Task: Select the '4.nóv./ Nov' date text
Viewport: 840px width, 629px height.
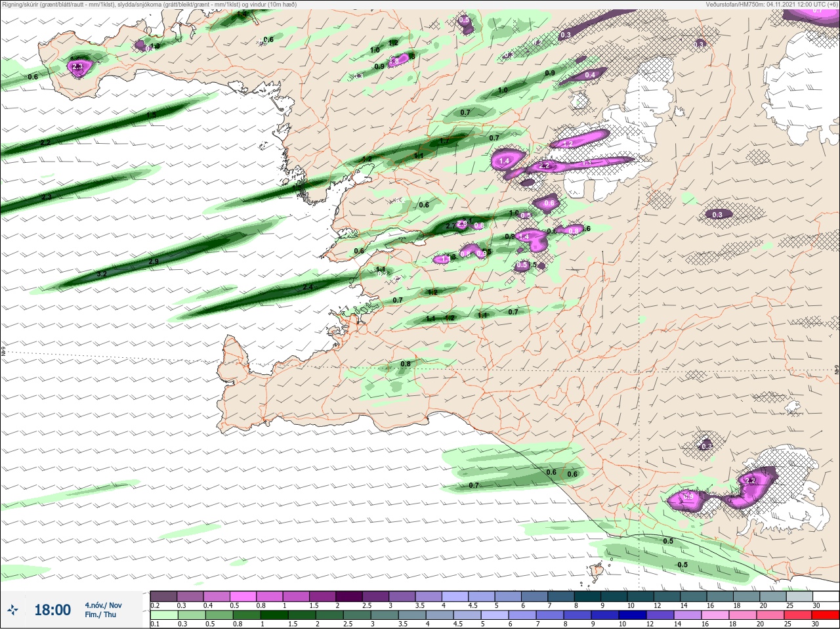Action: pyautogui.click(x=103, y=605)
